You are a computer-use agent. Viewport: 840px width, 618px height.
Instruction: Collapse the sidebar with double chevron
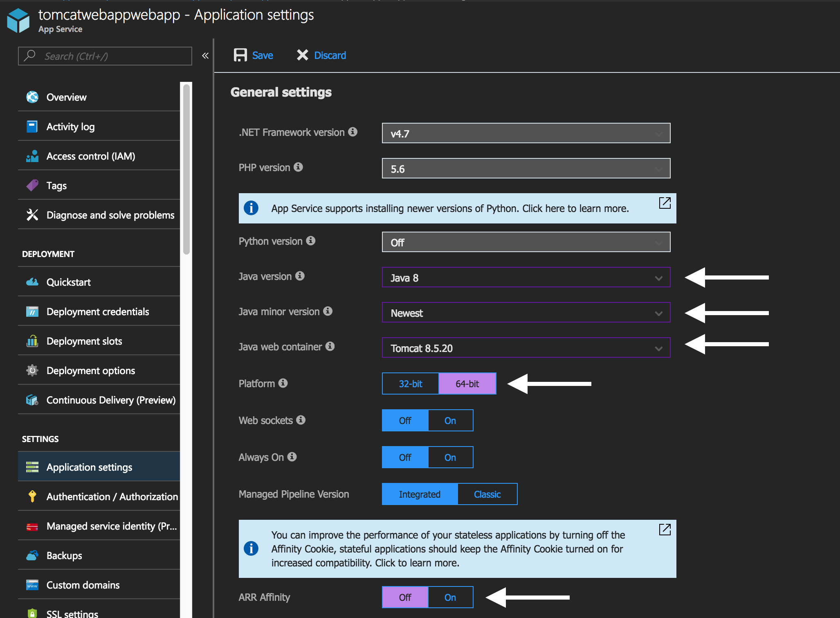205,56
